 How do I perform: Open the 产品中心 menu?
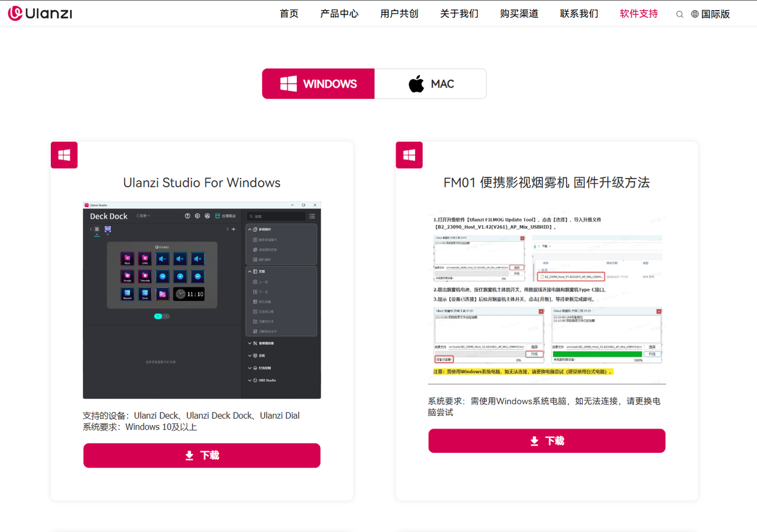pyautogui.click(x=339, y=14)
